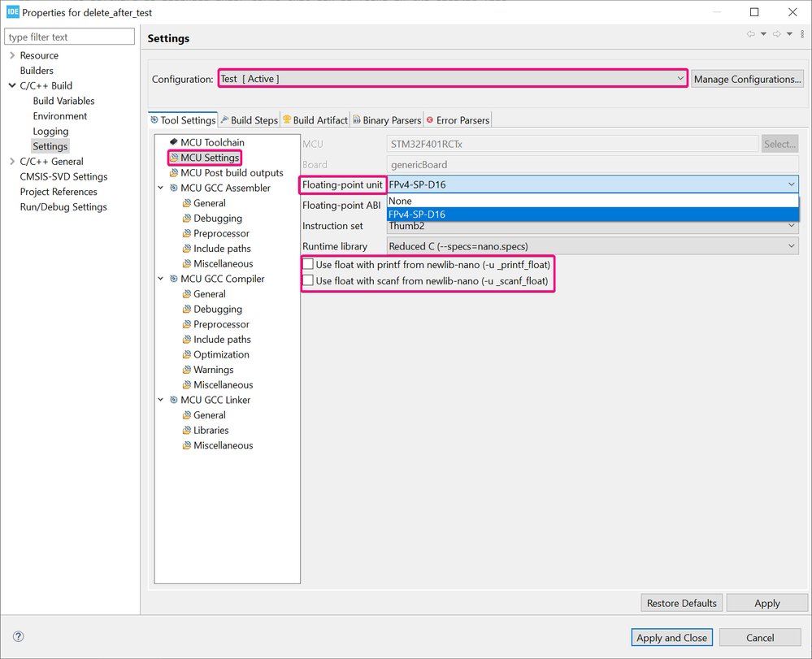Click the Linker Miscellaneous option icon
812x659 pixels.
pyautogui.click(x=187, y=445)
